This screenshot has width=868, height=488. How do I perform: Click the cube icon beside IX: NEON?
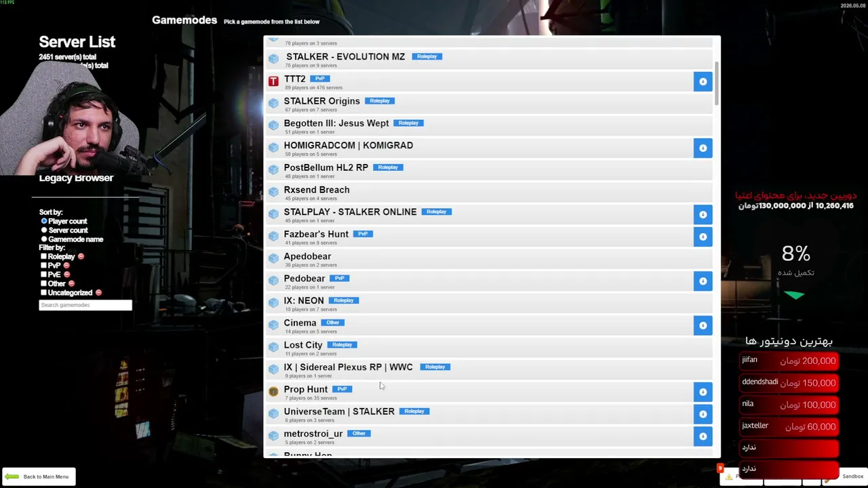pos(273,303)
